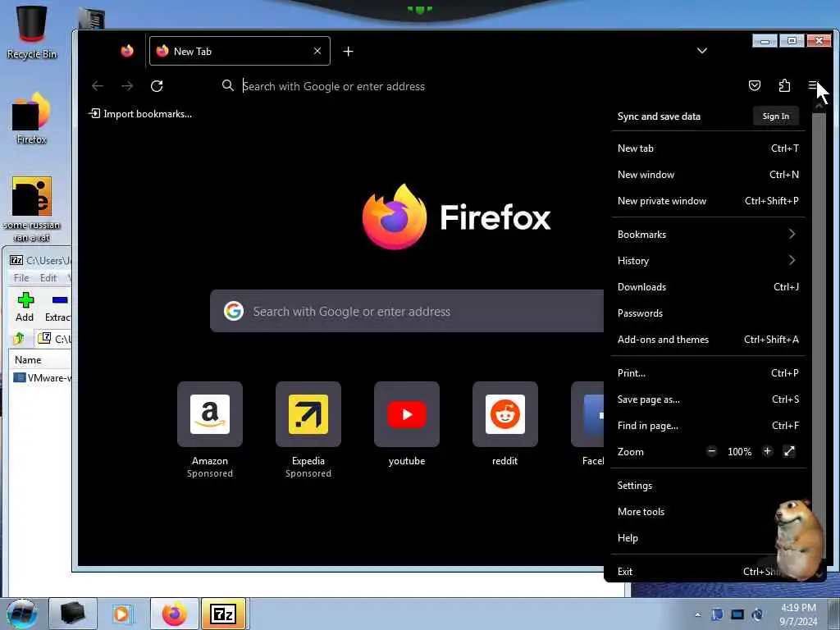Choose Save page as
The image size is (840, 630).
[x=708, y=399]
